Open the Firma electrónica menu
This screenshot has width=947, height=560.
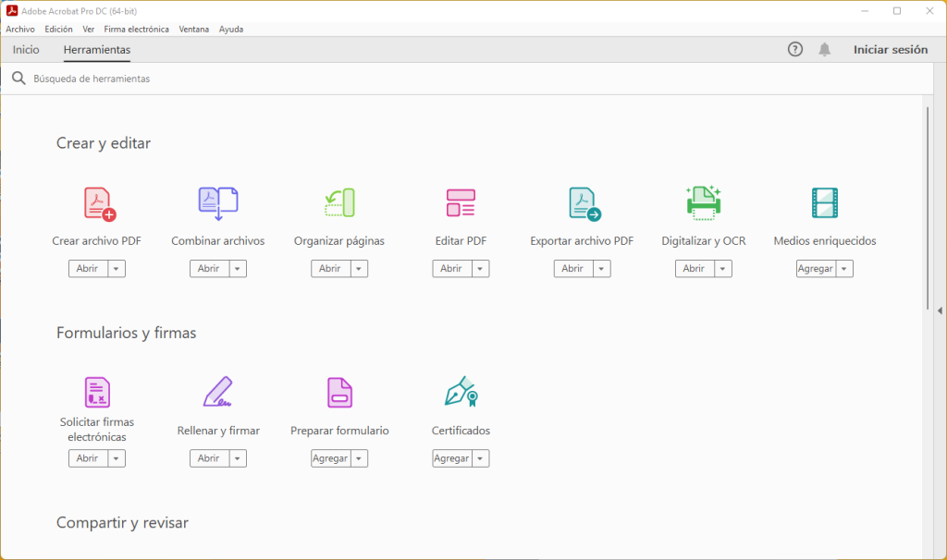point(137,29)
